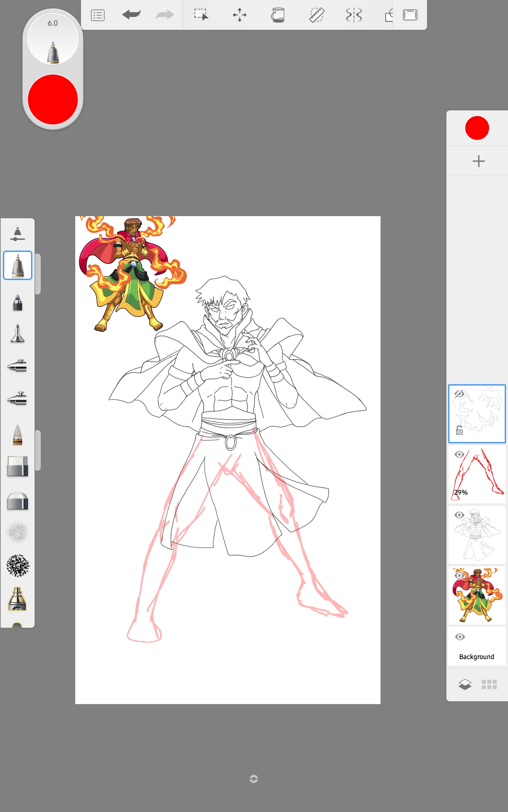Select the soft rounded eraser
The image size is (508, 812).
[17, 501]
